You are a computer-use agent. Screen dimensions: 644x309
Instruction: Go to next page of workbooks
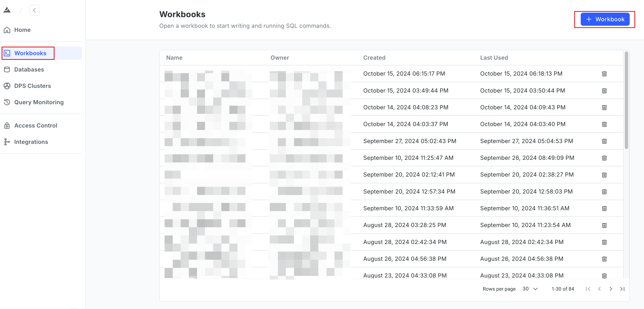tap(611, 289)
